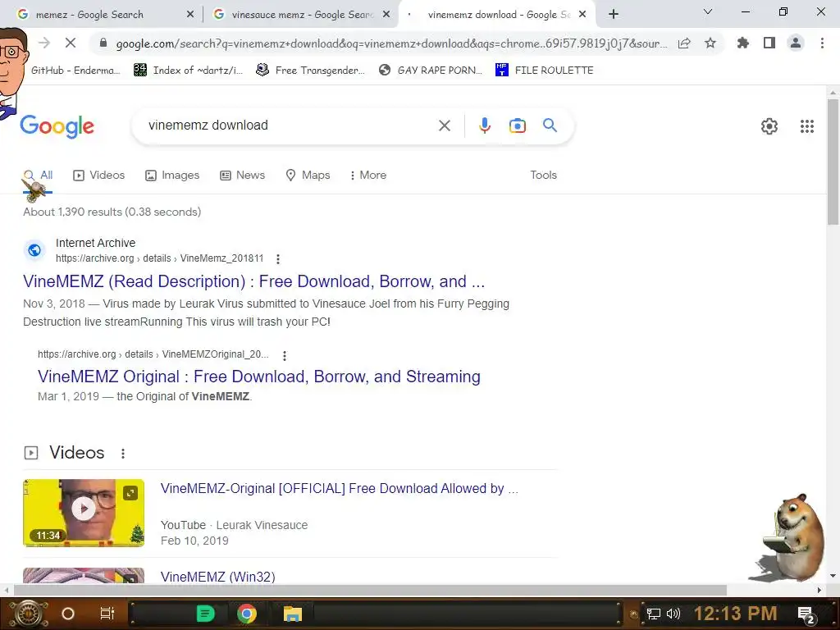This screenshot has height=630, width=840.
Task: Open the Chrome extensions puzzle icon
Action: coord(743,43)
